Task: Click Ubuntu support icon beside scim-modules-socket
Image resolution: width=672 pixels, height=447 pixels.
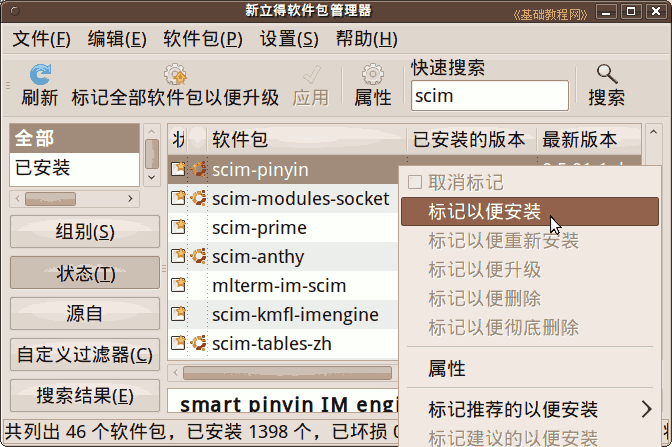Action: [198, 198]
